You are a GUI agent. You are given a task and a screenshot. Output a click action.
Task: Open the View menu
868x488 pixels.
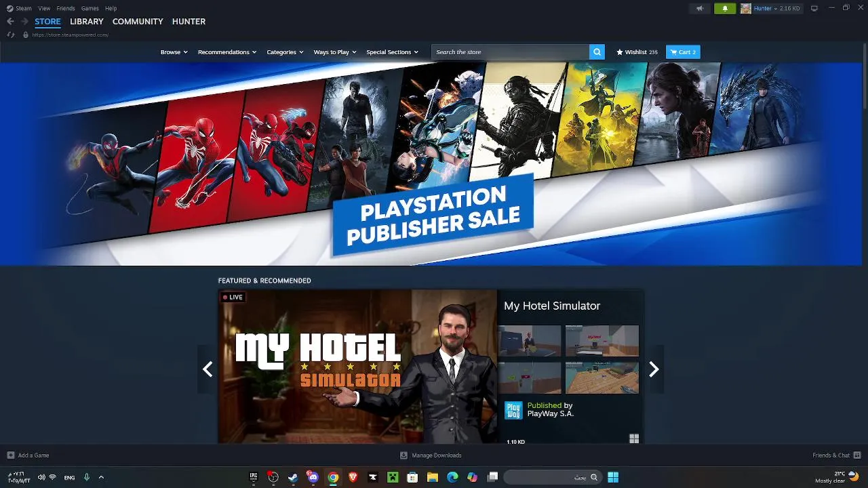pyautogui.click(x=44, y=8)
